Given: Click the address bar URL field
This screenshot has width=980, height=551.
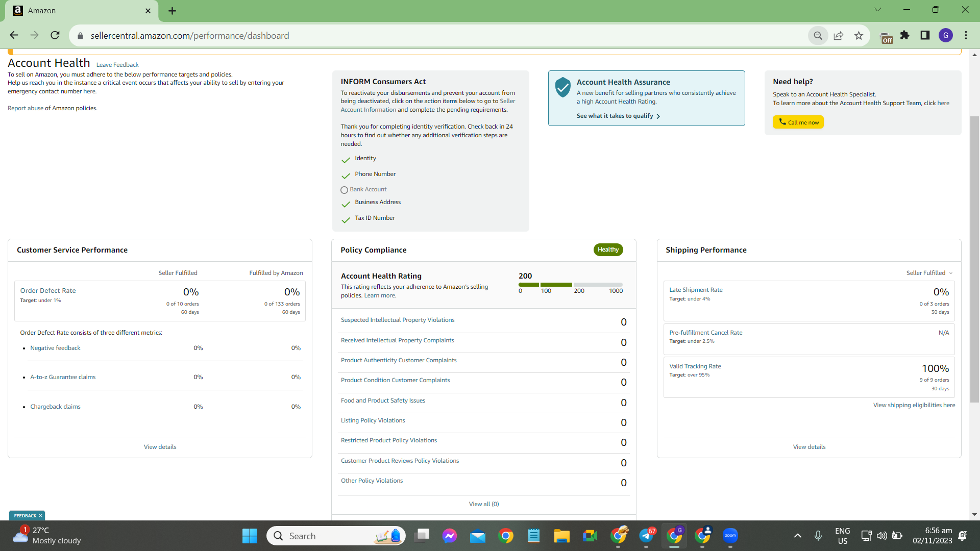Looking at the screenshot, I should point(439,36).
